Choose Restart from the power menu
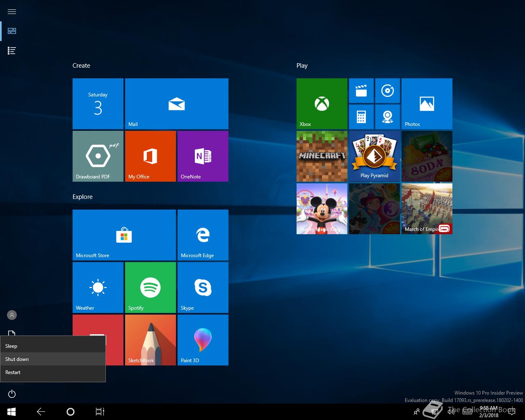The image size is (525, 420). pos(53,372)
